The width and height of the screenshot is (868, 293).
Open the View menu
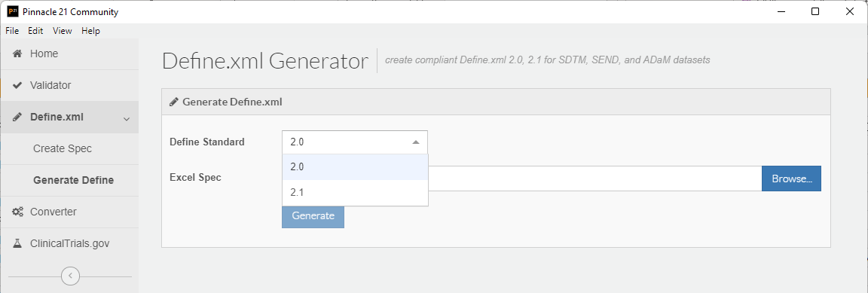tap(62, 31)
